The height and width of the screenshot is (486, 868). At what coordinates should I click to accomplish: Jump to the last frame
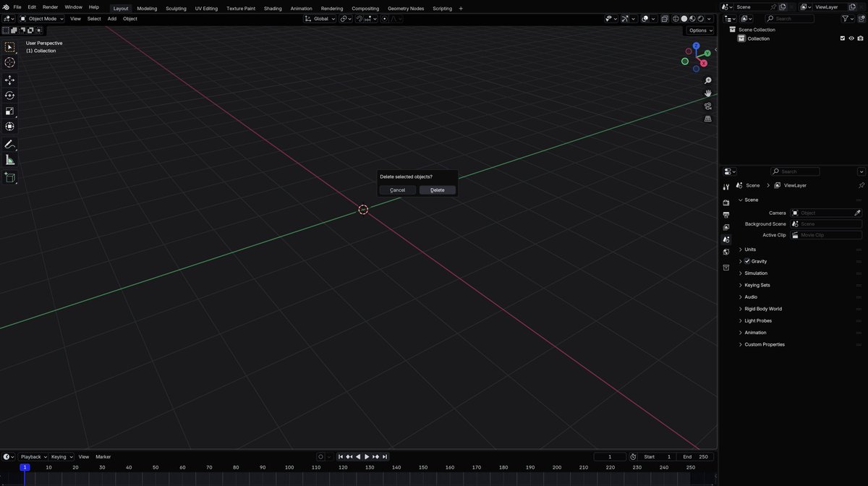point(385,457)
